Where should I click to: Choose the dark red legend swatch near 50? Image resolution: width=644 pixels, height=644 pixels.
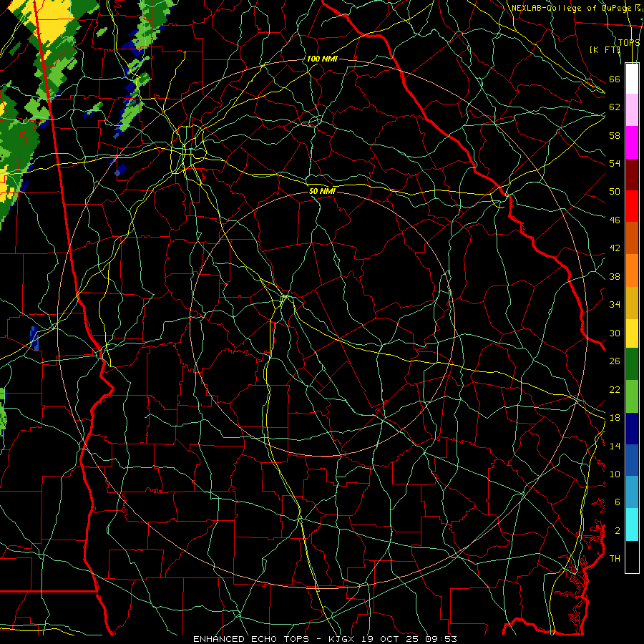click(632, 174)
